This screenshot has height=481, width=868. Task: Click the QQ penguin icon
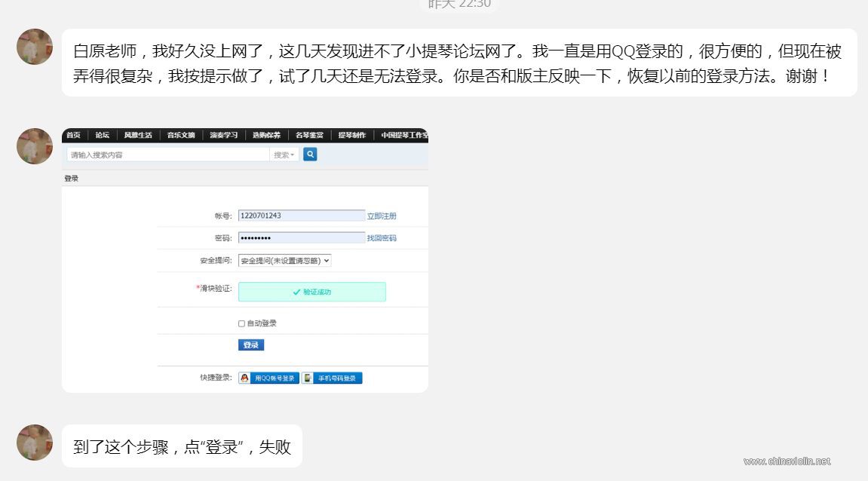[244, 378]
